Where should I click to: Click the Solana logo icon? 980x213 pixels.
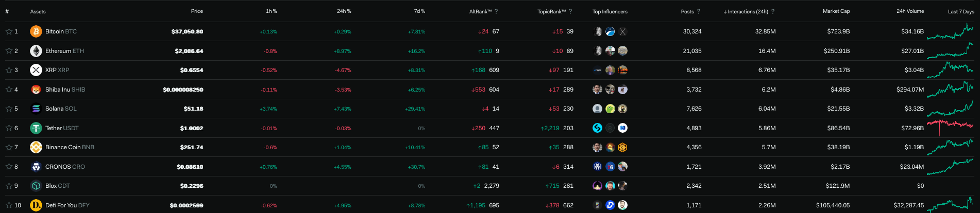coord(36,109)
